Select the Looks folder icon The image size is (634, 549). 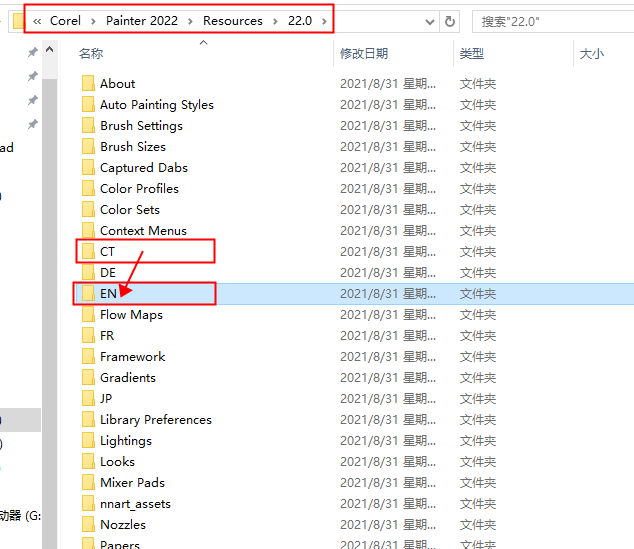[88, 461]
